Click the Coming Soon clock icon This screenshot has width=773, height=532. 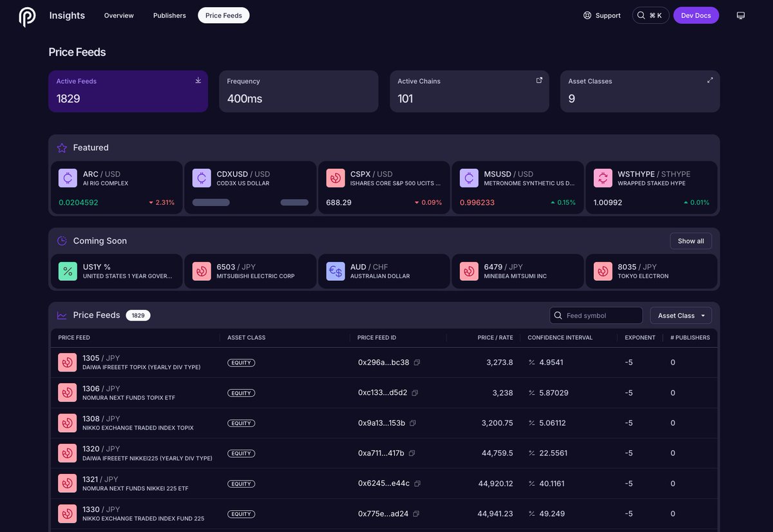point(62,241)
